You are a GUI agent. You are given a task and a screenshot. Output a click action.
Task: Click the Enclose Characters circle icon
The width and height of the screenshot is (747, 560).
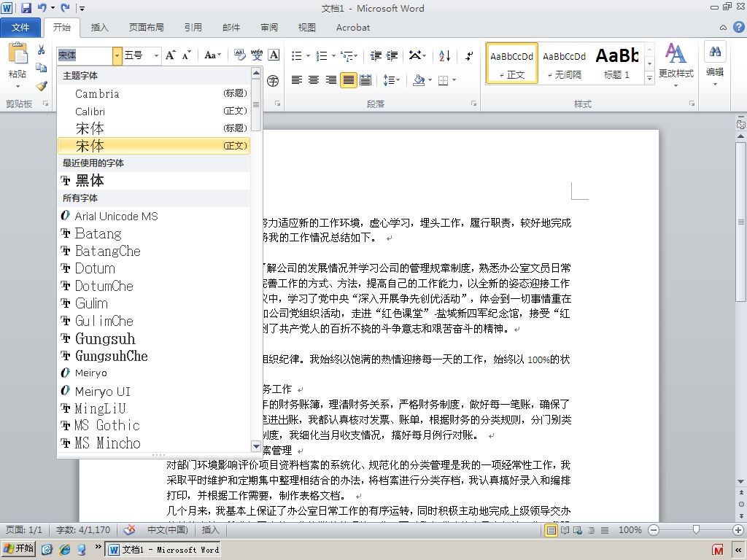pyautogui.click(x=273, y=80)
